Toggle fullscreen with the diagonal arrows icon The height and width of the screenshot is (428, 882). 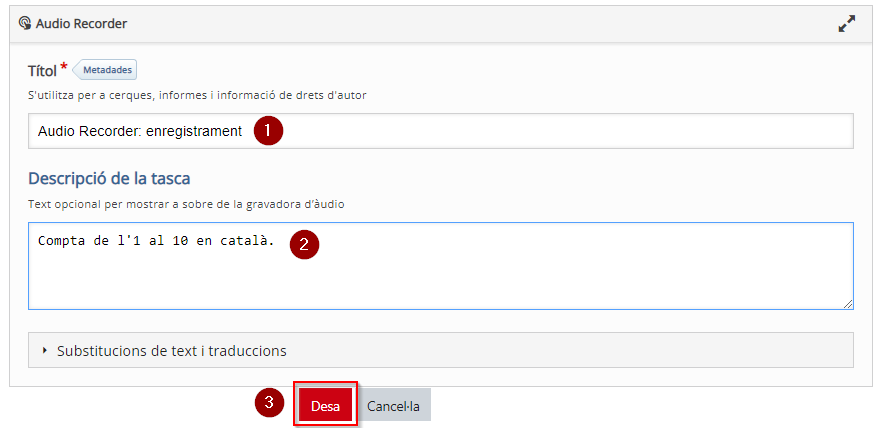(x=847, y=24)
